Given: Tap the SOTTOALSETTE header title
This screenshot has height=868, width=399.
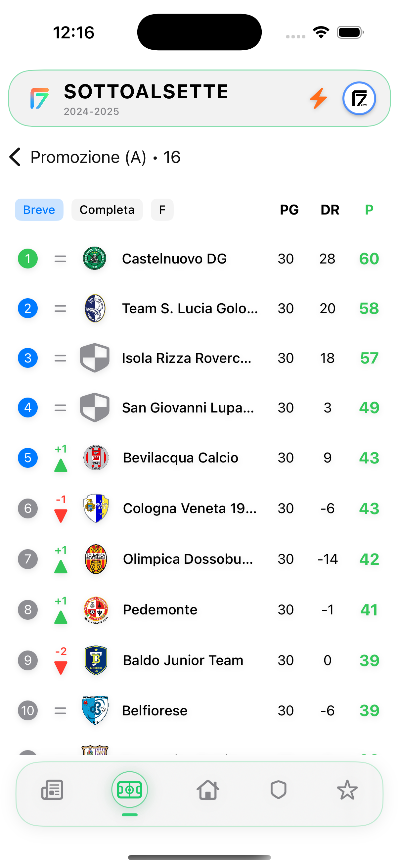Looking at the screenshot, I should pyautogui.click(x=146, y=92).
